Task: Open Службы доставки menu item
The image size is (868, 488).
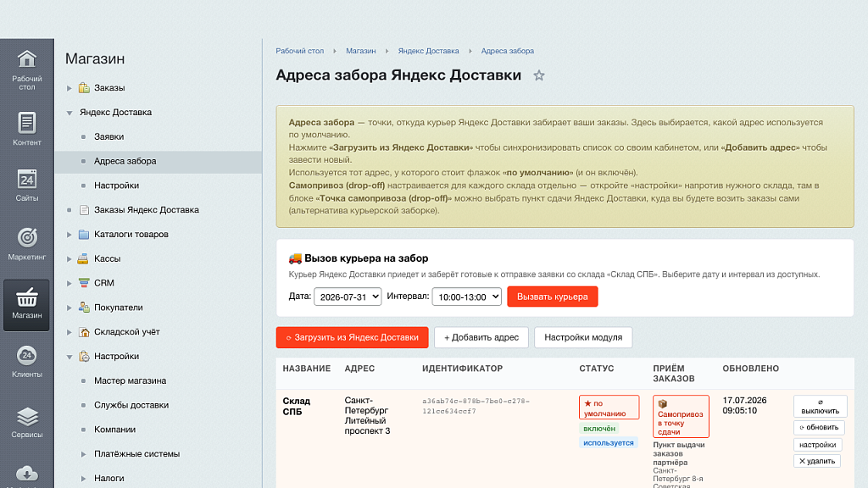Action: click(131, 405)
